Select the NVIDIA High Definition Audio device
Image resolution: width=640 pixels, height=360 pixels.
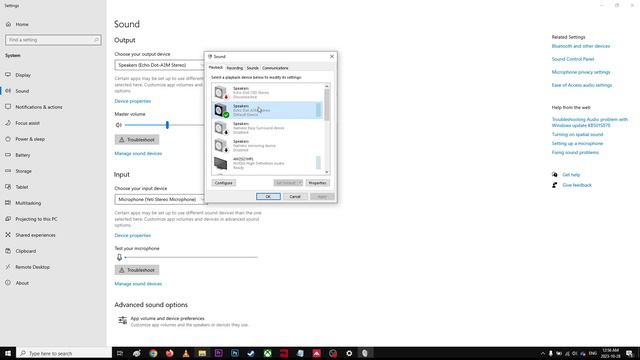pos(267,163)
